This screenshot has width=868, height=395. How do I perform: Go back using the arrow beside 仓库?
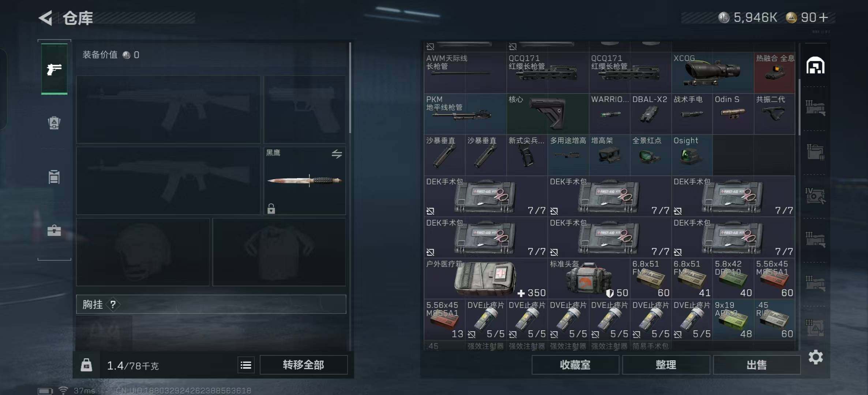tap(46, 18)
